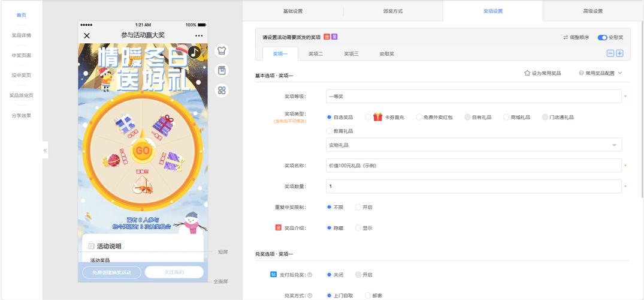Viewport: 644px width, 300px height.
Task: Collapse the left sidebar with double-chevron icon
Action: point(45,150)
